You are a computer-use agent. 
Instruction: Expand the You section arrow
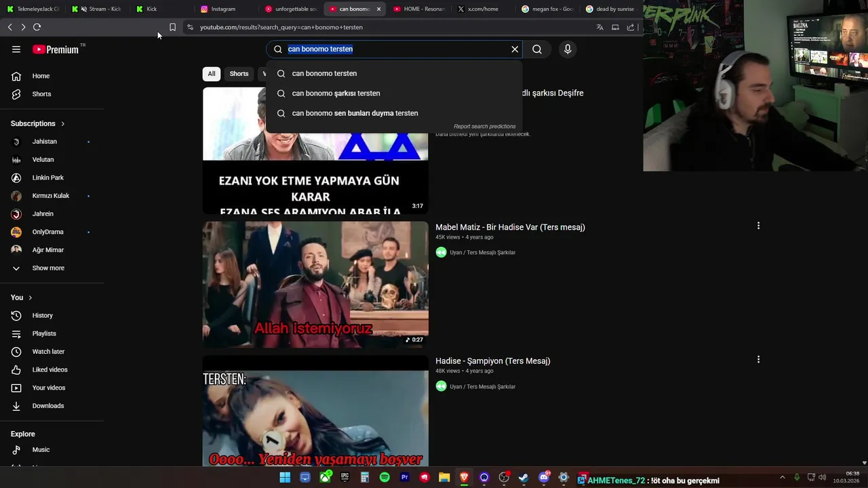pos(30,298)
